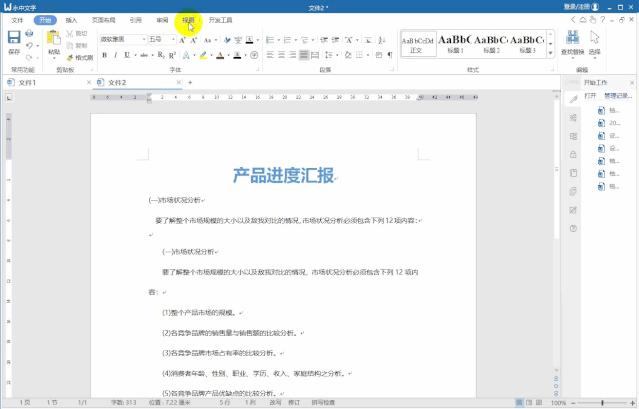
Task: Open the red font color picker
Action: pos(229,55)
